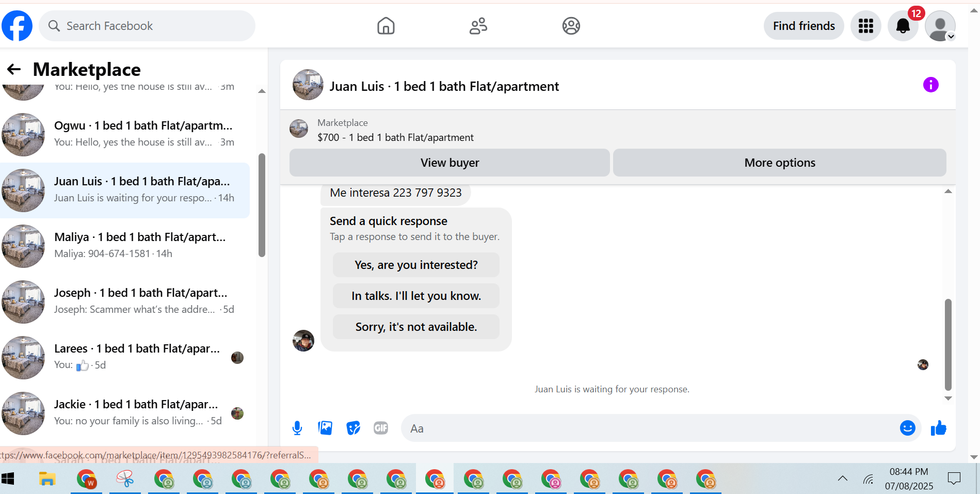Viewport: 980px width, 494px height.
Task: Open conversation information purple icon
Action: pos(930,85)
